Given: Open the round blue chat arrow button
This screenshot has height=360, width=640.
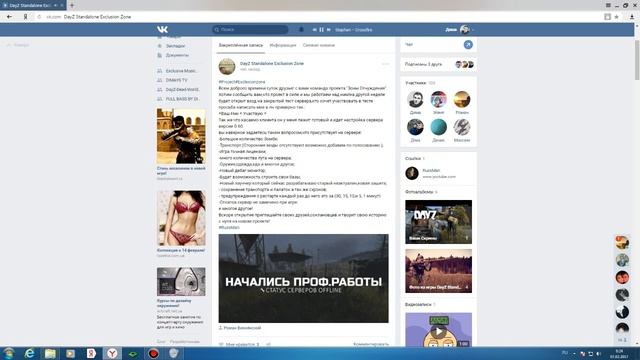Looking at the screenshot, I should [468, 44].
